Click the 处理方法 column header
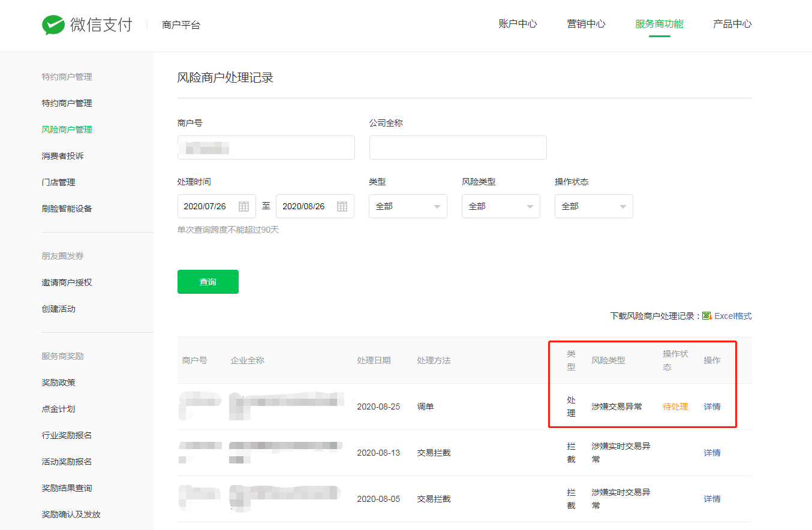This screenshot has width=812, height=530. [434, 360]
